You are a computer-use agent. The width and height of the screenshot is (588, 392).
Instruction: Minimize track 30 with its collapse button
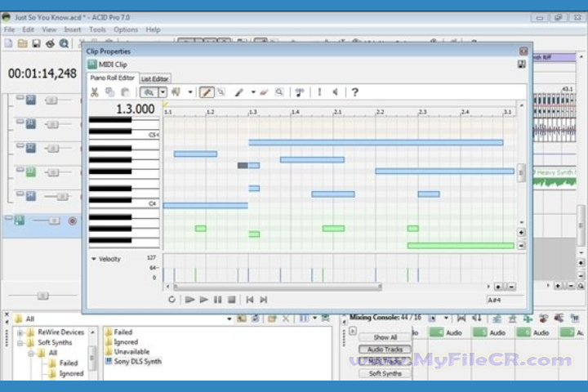[20, 97]
